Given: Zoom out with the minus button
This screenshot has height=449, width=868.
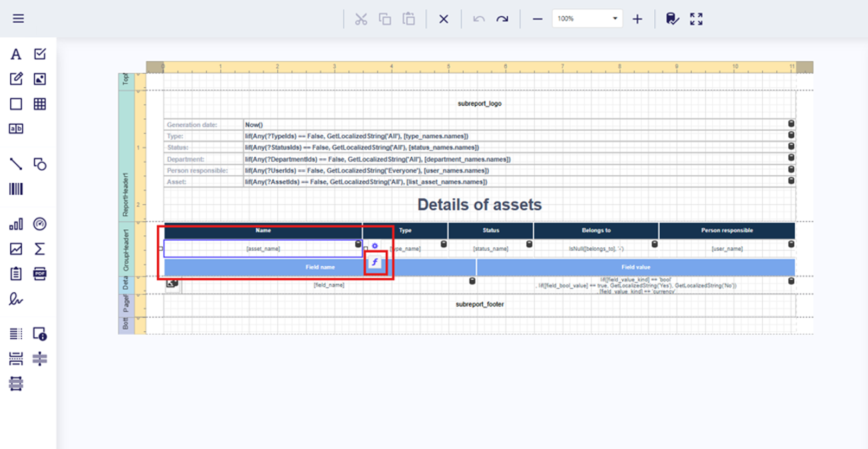Looking at the screenshot, I should click(x=537, y=19).
